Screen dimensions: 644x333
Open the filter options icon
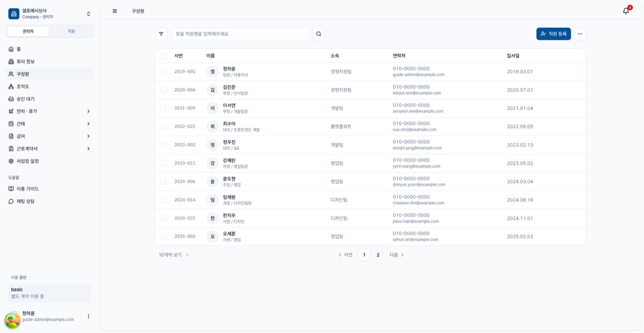tap(161, 34)
